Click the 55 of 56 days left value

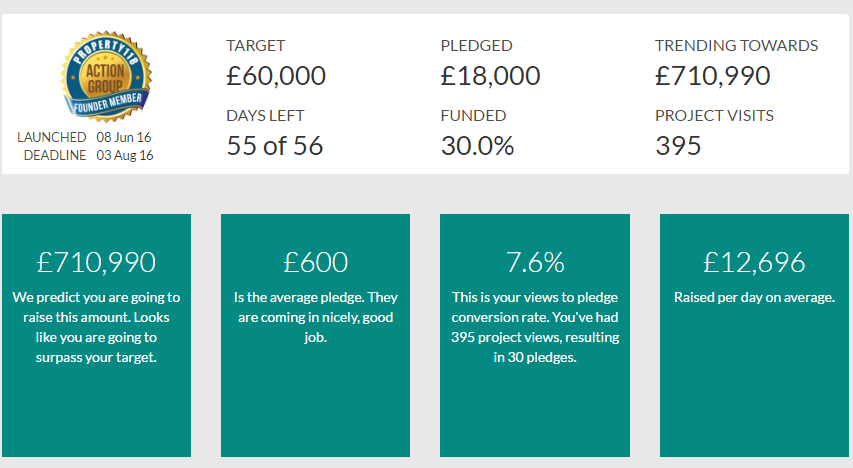point(275,146)
